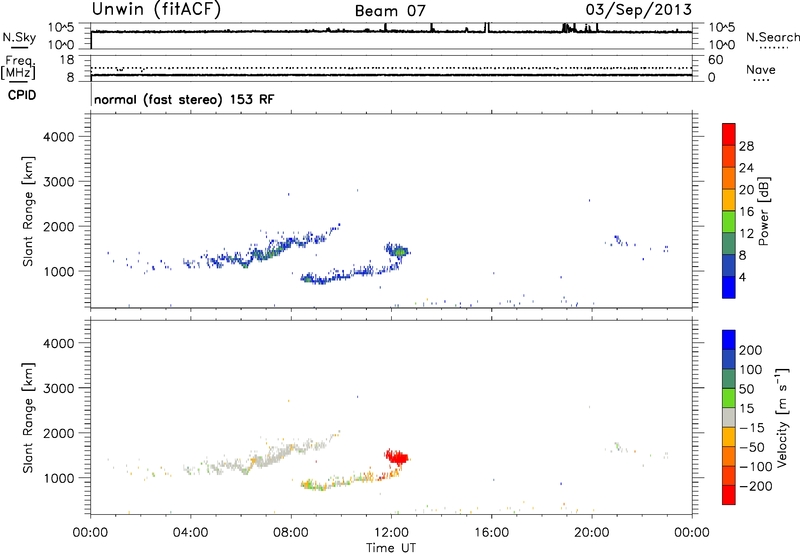Click the grey swatch of the velocity colorbar
Image resolution: width=800 pixels, height=554 pixels.
click(729, 417)
